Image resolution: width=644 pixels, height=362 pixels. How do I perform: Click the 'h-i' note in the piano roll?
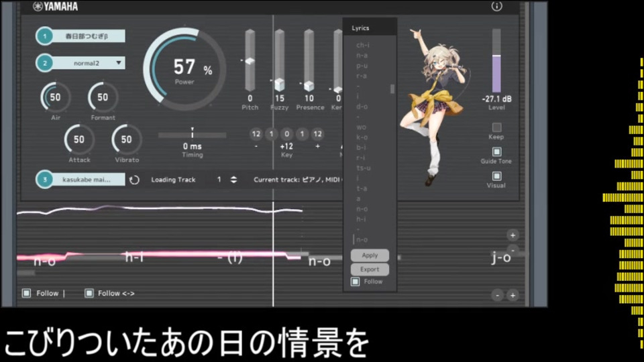(x=134, y=257)
